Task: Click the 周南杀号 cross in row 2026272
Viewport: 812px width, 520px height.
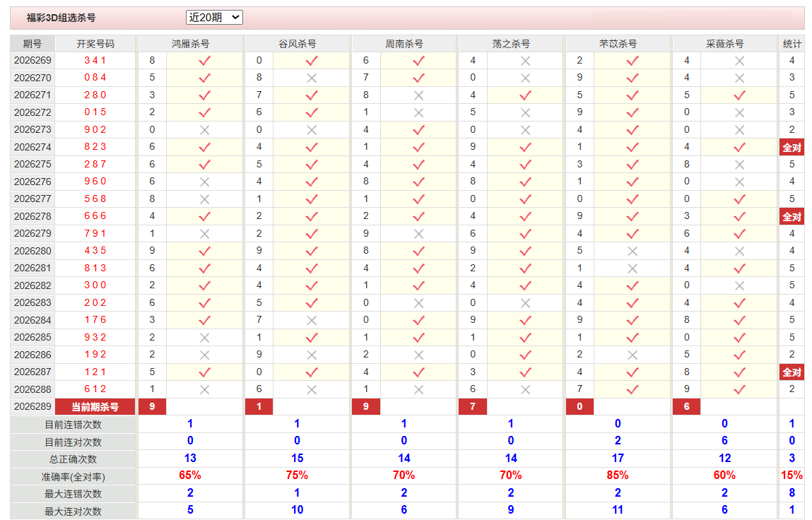Action: [x=418, y=112]
